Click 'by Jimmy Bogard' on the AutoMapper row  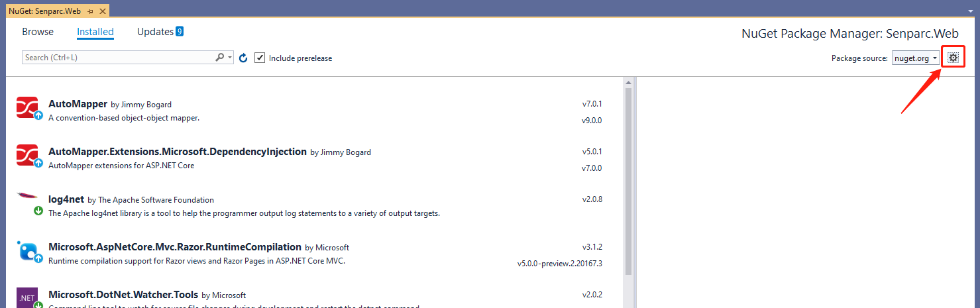[141, 105]
